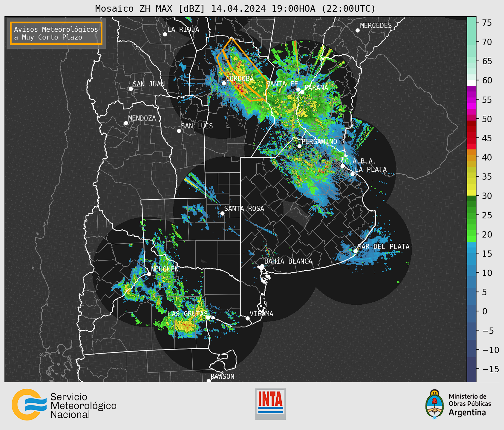This screenshot has width=504, height=430.
Task: Click the 55 dBZ magenta color band
Action: pos(471,100)
